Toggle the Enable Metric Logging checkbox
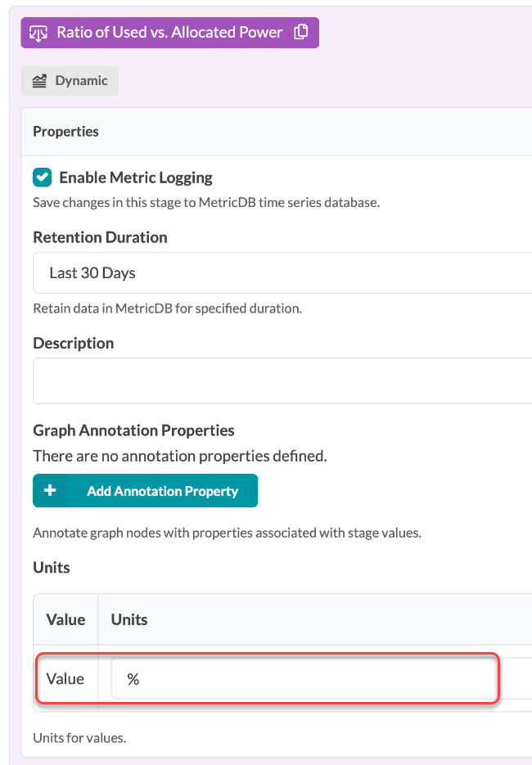Viewport: 532px width, 765px height. tap(42, 177)
